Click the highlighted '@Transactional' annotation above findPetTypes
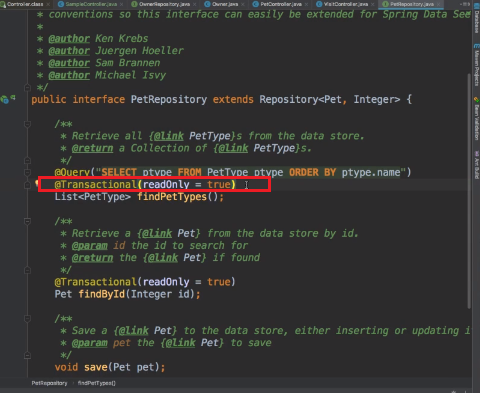Viewport: 480px width, 393px height. click(96, 184)
